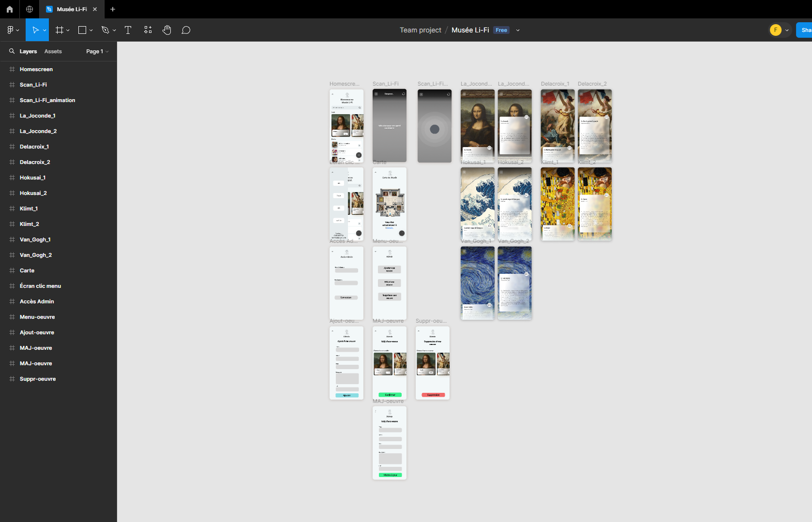Click the search icon in Layers panel
The width and height of the screenshot is (812, 522).
click(x=12, y=51)
